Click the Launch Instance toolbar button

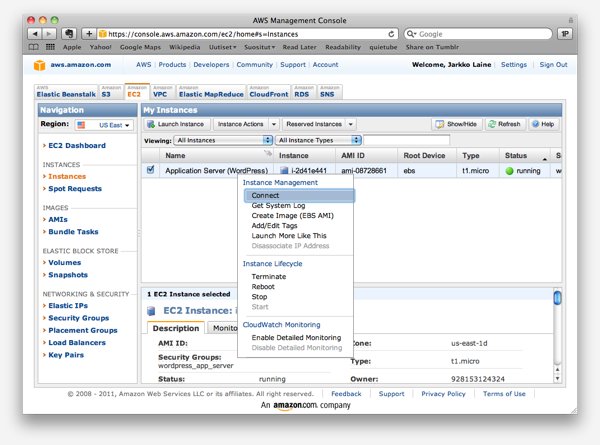point(176,124)
